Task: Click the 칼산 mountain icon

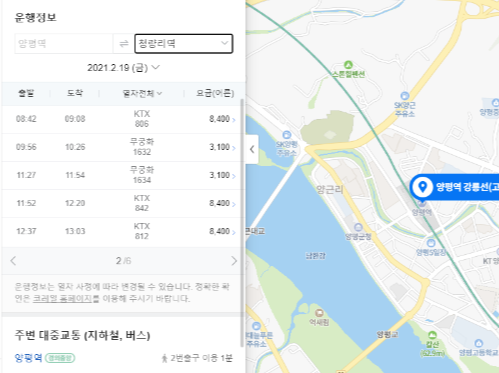Action: pyautogui.click(x=432, y=334)
